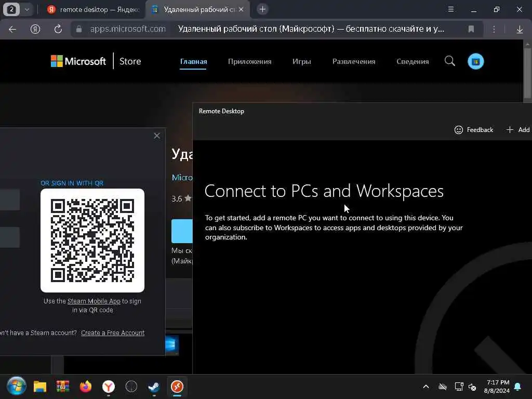Open the taskbar clock and date
The height and width of the screenshot is (399, 532).
coord(497,387)
